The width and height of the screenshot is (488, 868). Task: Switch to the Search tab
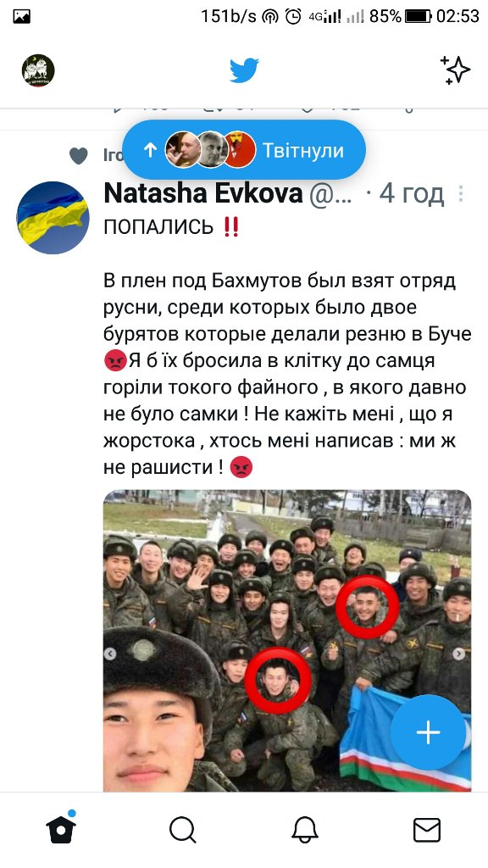pos(183,830)
